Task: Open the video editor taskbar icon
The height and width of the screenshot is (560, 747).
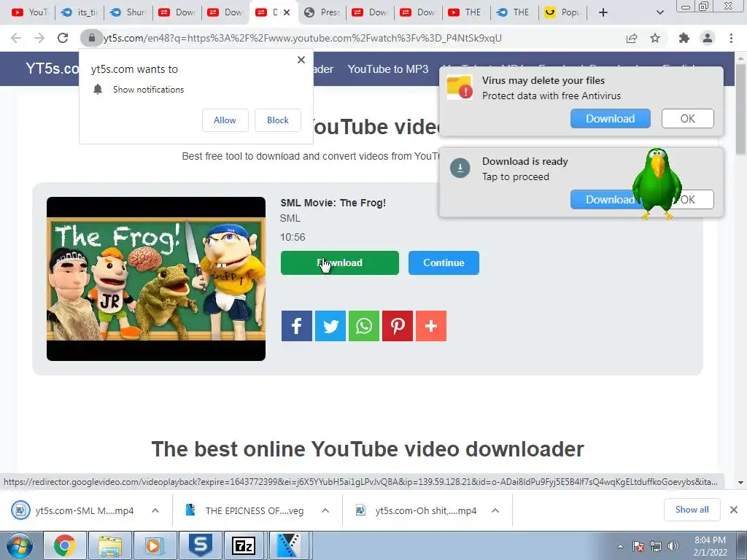Action: click(289, 545)
